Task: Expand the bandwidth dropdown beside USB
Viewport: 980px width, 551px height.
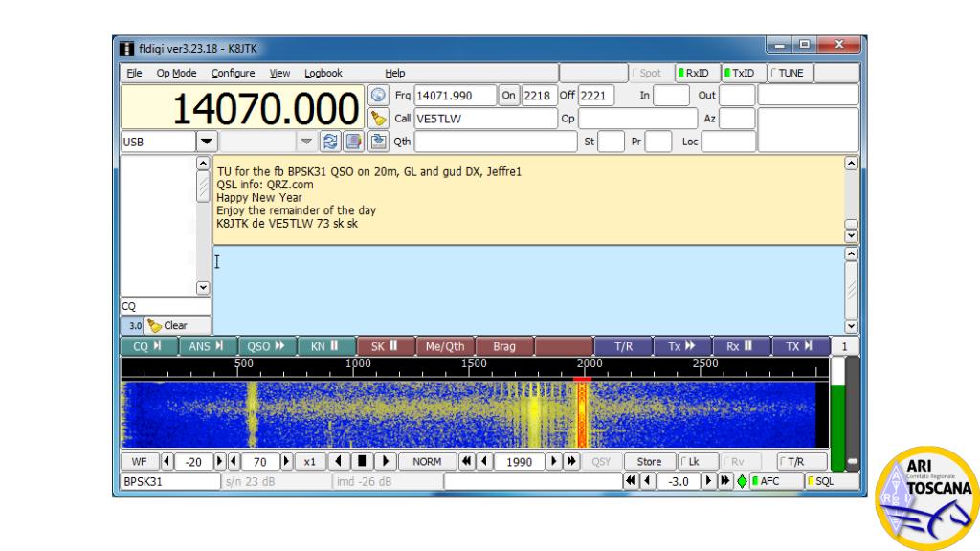Action: 305,142
